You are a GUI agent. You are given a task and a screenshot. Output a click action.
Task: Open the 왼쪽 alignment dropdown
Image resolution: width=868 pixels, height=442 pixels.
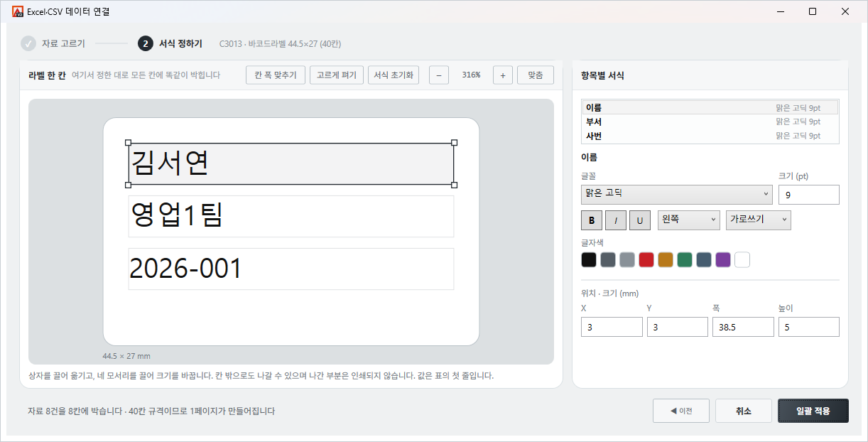[689, 220]
